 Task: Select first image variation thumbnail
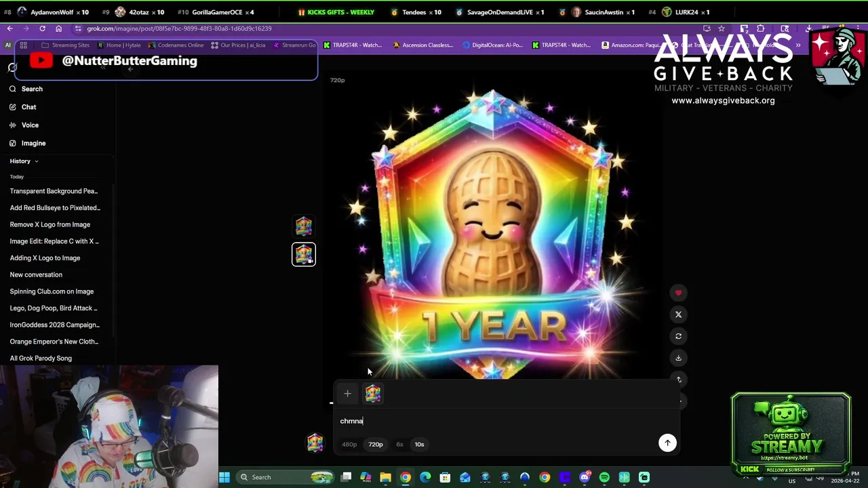click(x=304, y=226)
